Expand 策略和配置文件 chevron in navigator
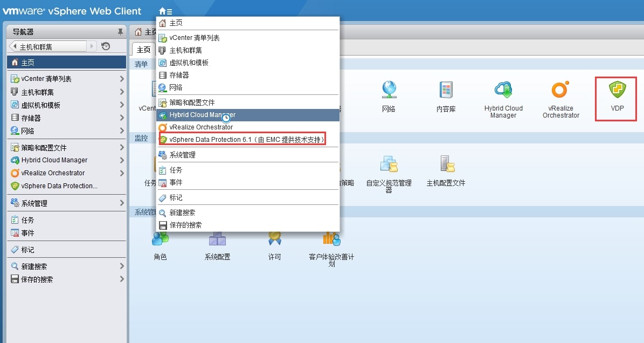This screenshot has width=644, height=343. (122, 147)
